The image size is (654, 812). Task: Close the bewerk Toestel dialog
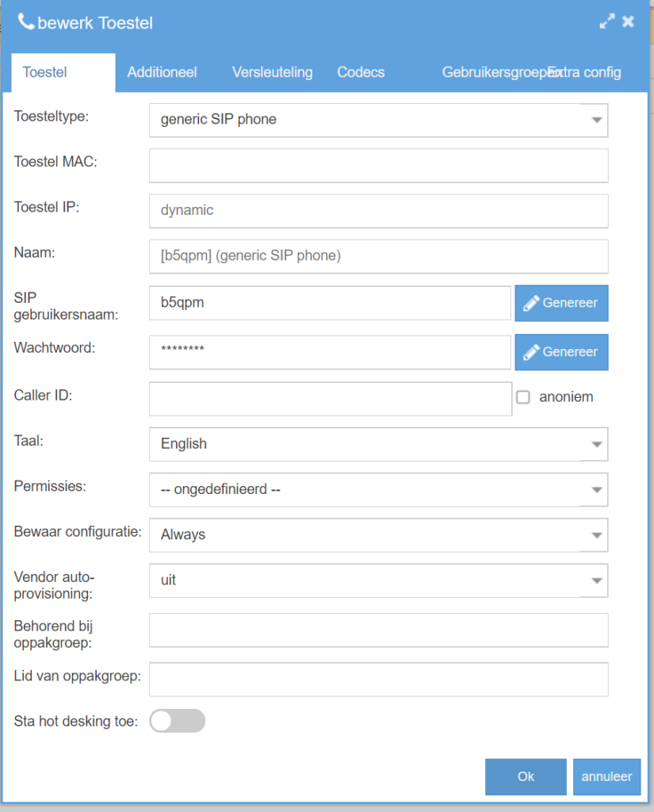pos(628,22)
